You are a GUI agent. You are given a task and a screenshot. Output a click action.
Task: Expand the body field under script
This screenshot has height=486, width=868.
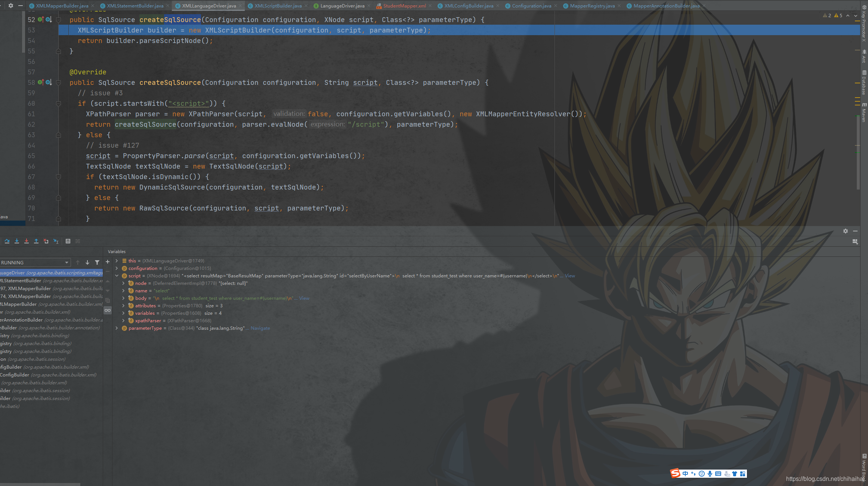pos(123,298)
